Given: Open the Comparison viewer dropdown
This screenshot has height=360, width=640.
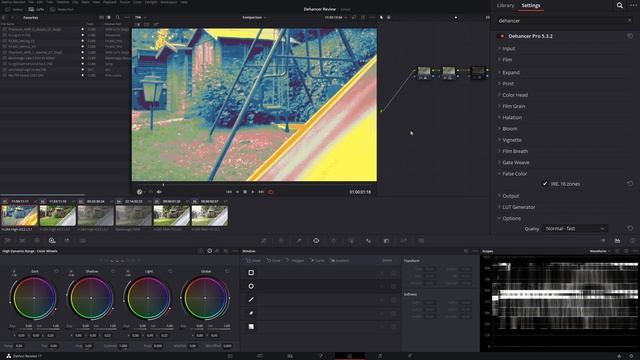Looking at the screenshot, I should click(254, 18).
